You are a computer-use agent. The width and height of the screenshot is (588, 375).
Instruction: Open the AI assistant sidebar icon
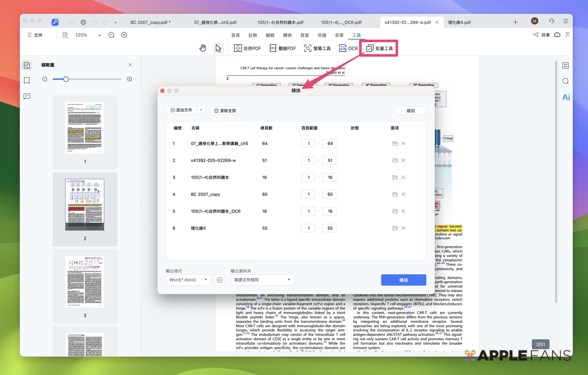[x=566, y=97]
